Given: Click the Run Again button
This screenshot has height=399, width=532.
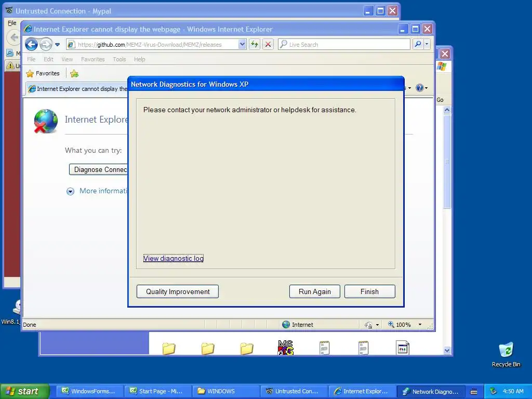Looking at the screenshot, I should pyautogui.click(x=314, y=291).
